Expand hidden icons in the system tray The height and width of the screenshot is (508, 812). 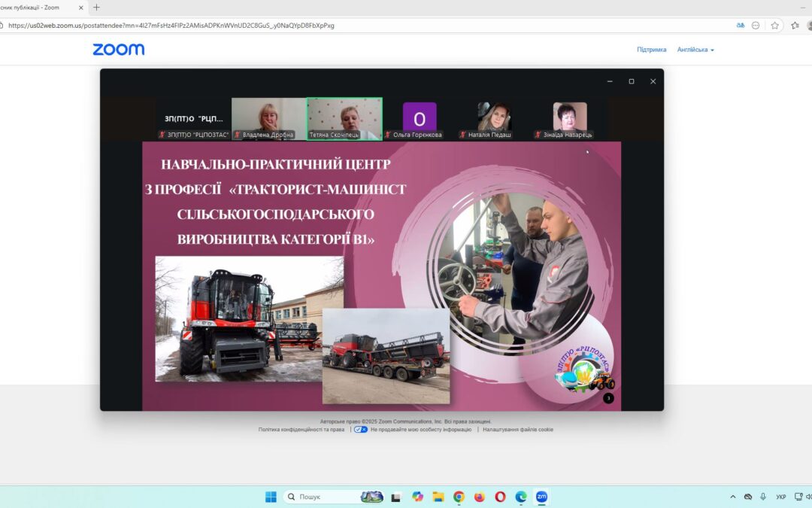733,497
